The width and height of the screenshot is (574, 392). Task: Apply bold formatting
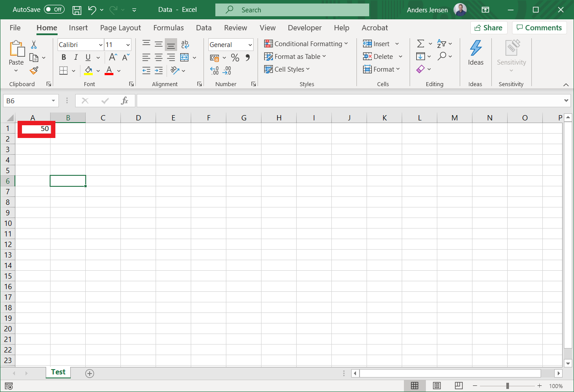coord(63,57)
